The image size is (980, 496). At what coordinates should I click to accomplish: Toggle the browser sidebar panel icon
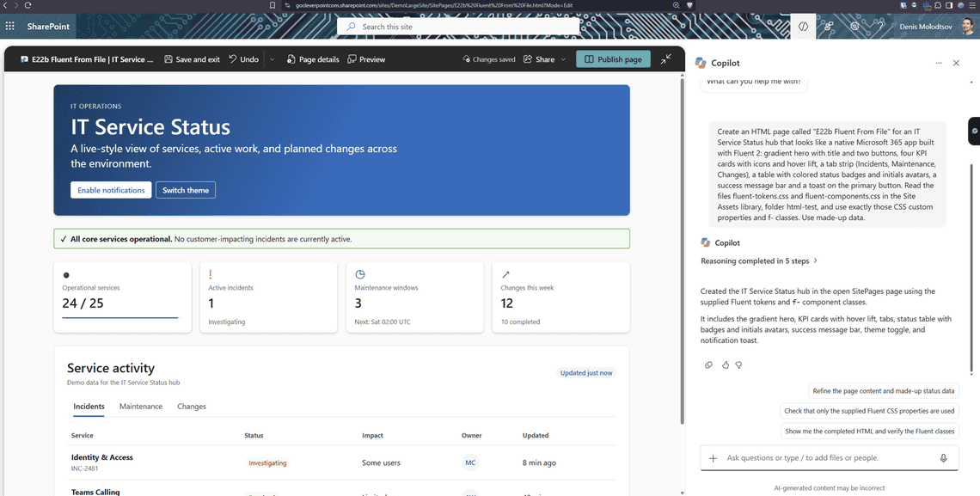[x=949, y=5]
